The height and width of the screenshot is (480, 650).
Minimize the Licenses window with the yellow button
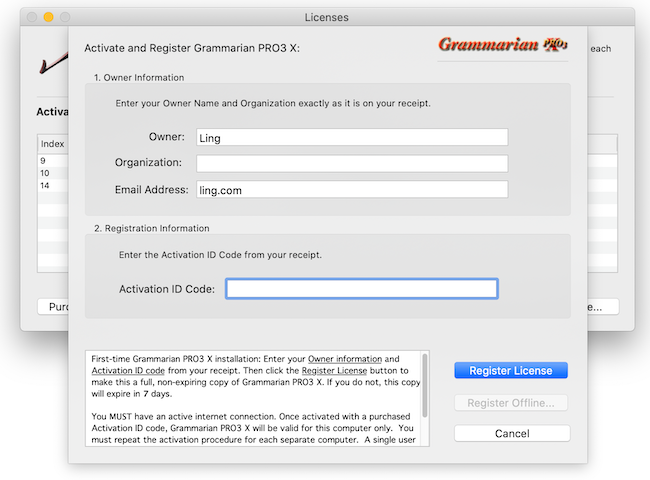click(x=49, y=17)
